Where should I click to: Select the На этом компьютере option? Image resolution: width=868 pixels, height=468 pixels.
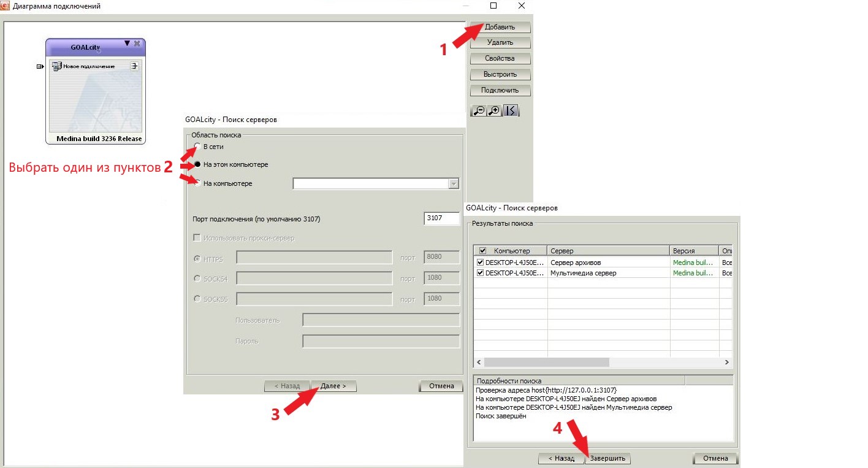[197, 164]
